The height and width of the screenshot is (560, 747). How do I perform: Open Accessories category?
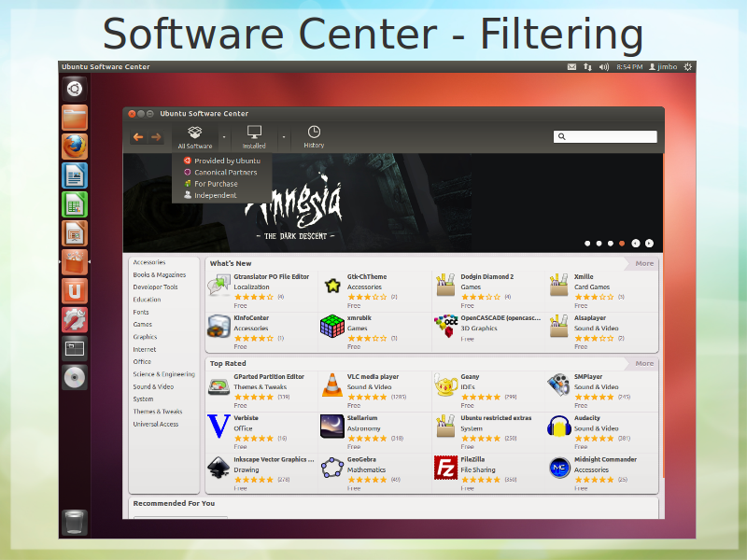[x=149, y=262]
